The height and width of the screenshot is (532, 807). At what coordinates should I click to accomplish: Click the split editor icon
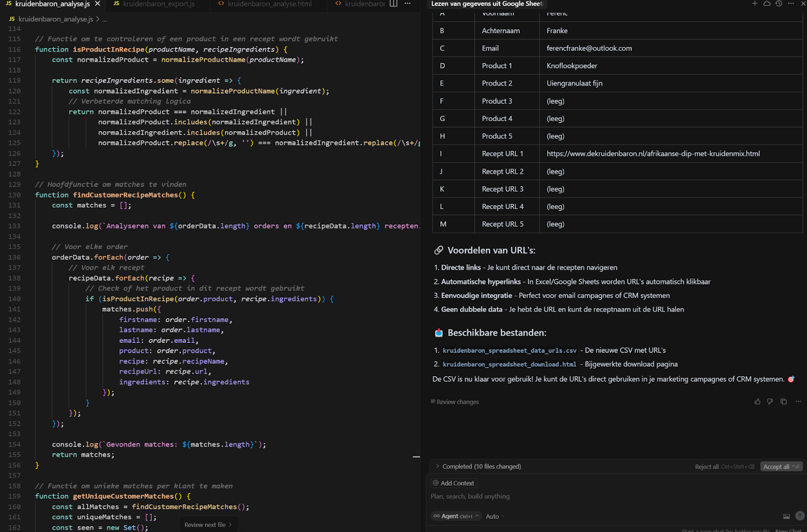393,4
